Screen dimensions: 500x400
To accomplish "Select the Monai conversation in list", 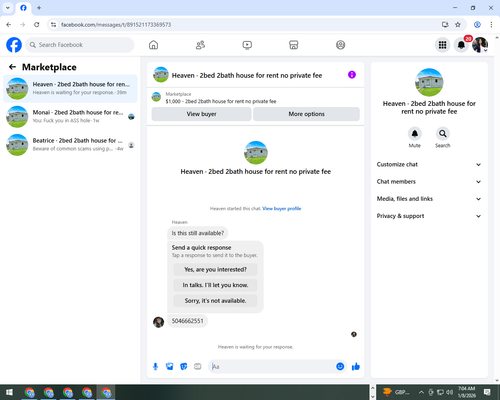I will tap(70, 116).
